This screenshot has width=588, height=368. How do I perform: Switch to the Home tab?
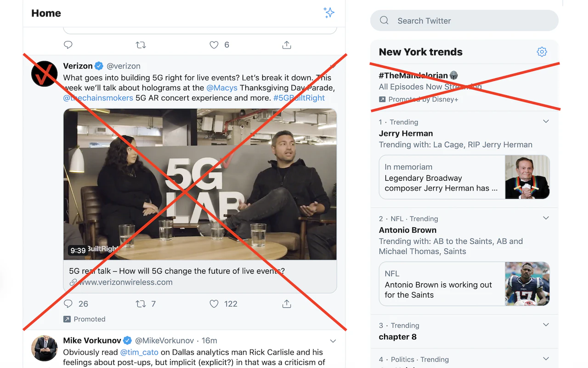(x=46, y=13)
